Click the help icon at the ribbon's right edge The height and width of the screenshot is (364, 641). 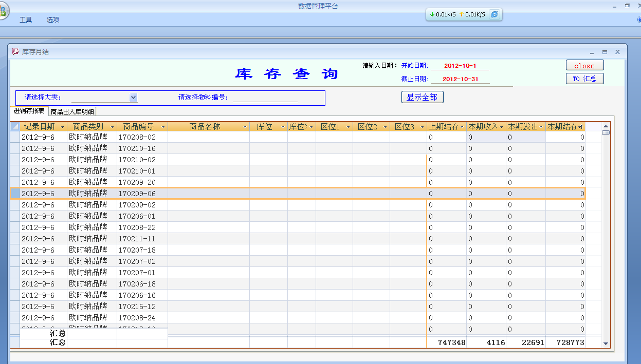(x=638, y=20)
